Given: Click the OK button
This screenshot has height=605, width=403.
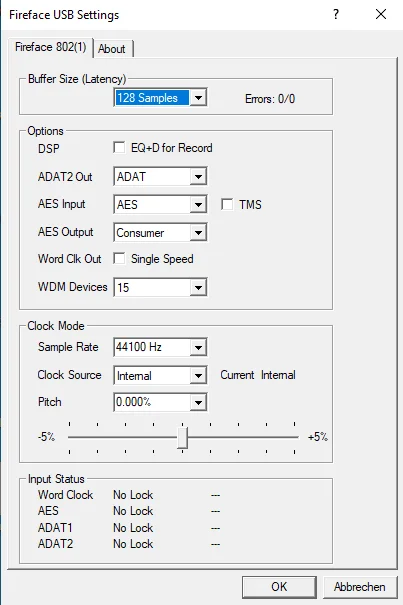Looking at the screenshot, I should tap(279, 587).
